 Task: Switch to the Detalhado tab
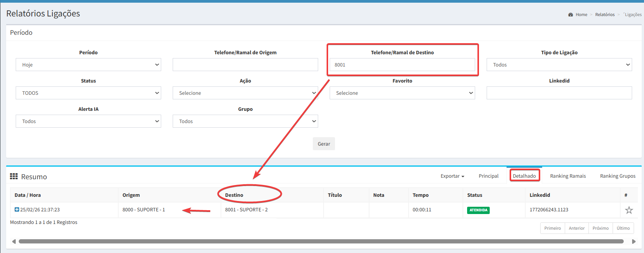click(x=524, y=176)
